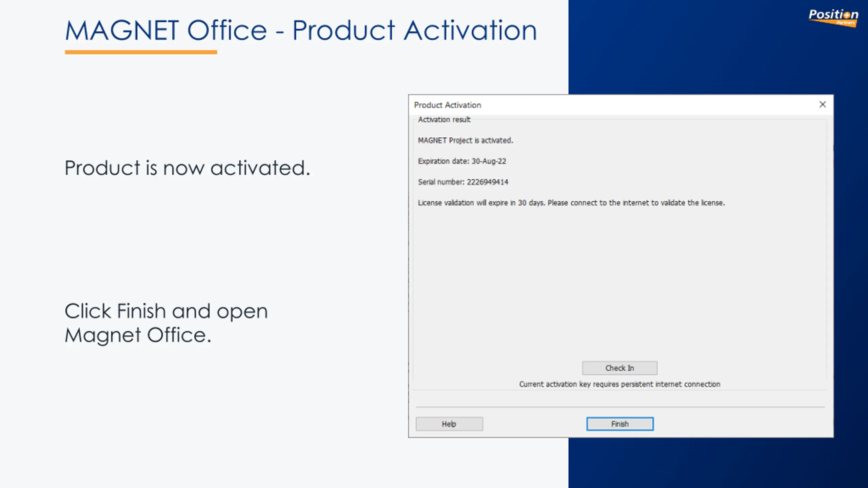
Task: Click the license validation expiry message
Action: [571, 203]
